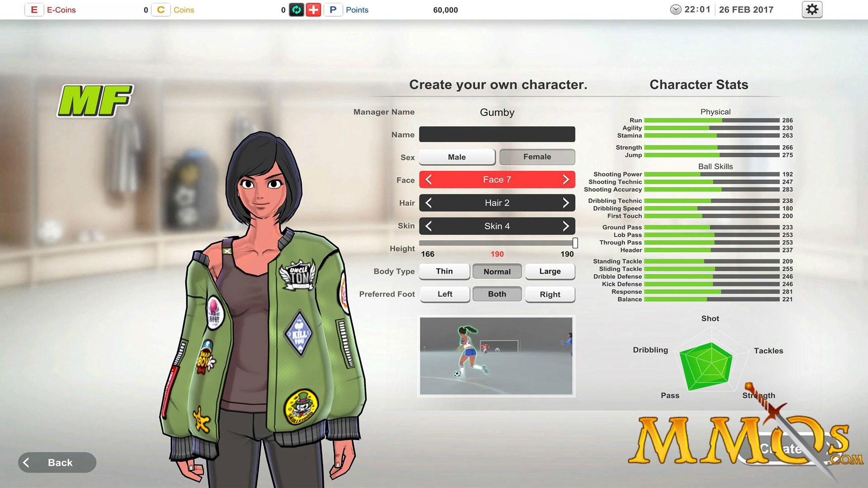Click the E-Coins icon in top bar

coord(33,9)
